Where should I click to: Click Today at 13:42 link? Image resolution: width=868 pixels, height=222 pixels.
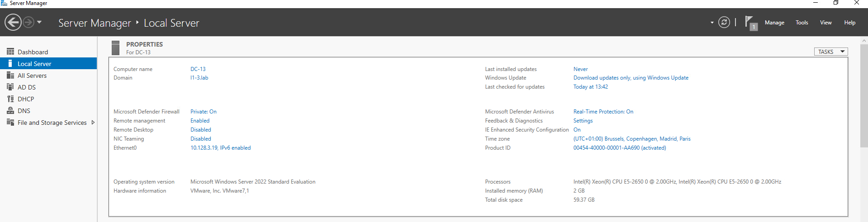pyautogui.click(x=590, y=87)
